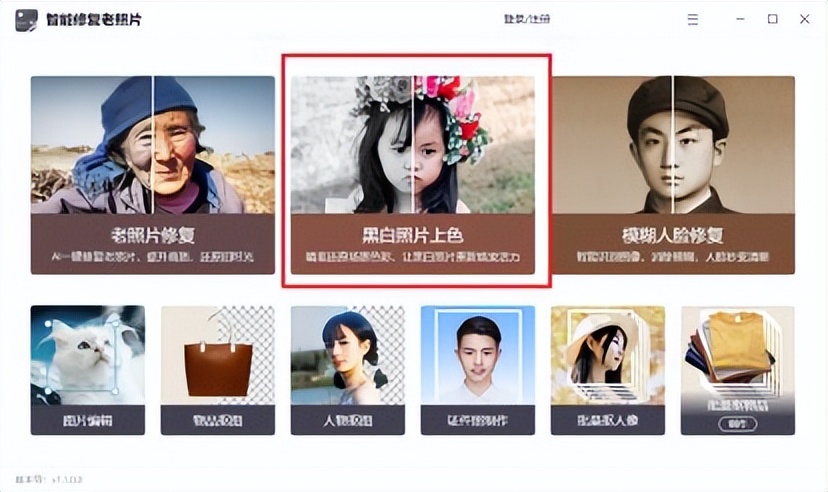Click the version number text at bottom
Viewport: 828px width, 492px height.
(x=49, y=479)
